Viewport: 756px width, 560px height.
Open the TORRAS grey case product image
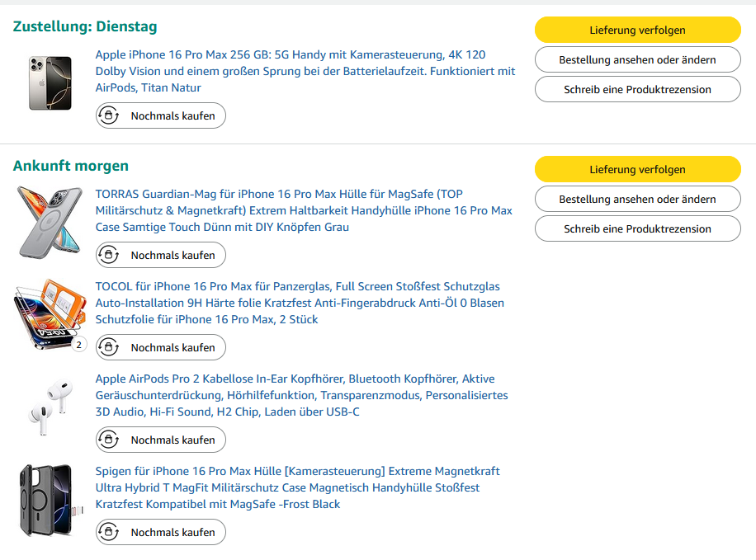(x=50, y=220)
